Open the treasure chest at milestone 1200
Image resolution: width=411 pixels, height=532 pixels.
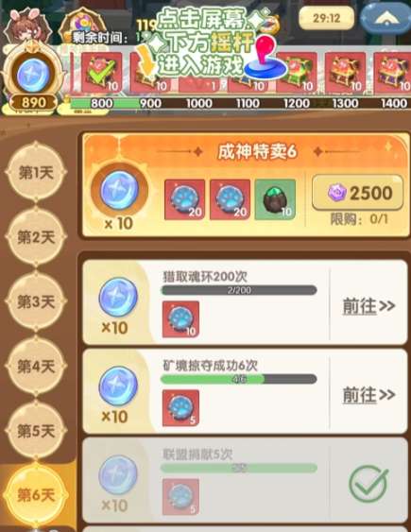click(x=297, y=73)
